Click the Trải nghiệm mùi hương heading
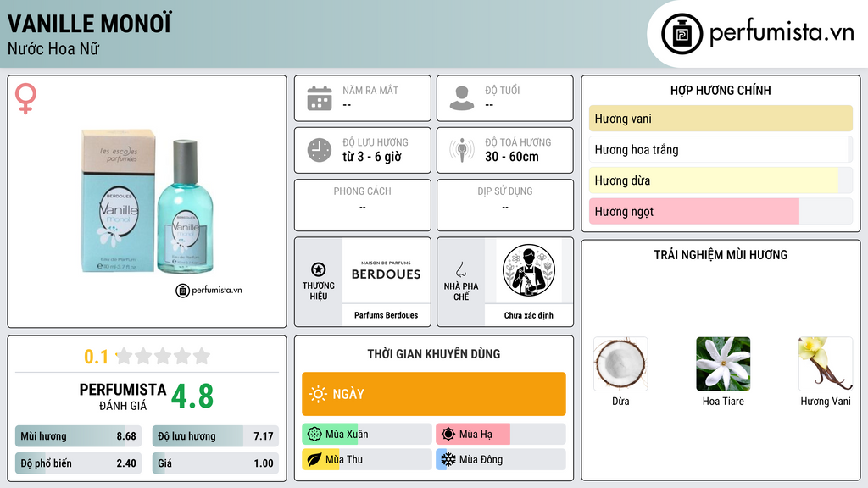 click(721, 254)
